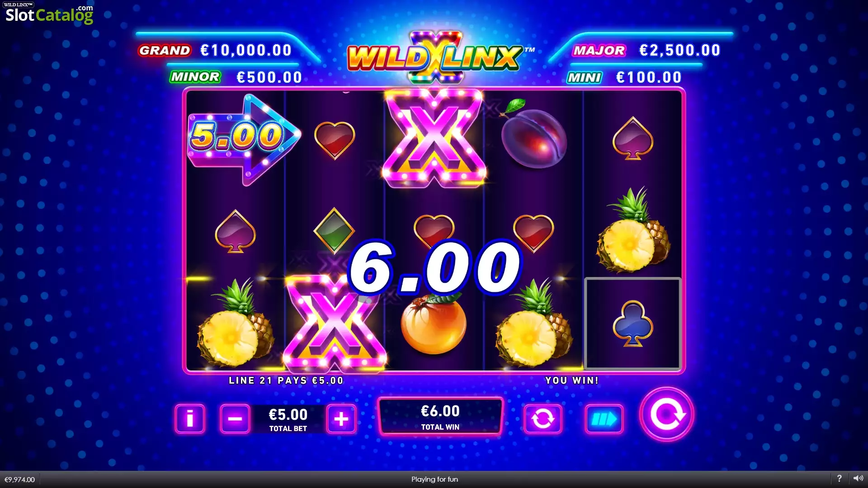Click the pink X wild on bottom row
This screenshot has height=488, width=868.
(334, 323)
